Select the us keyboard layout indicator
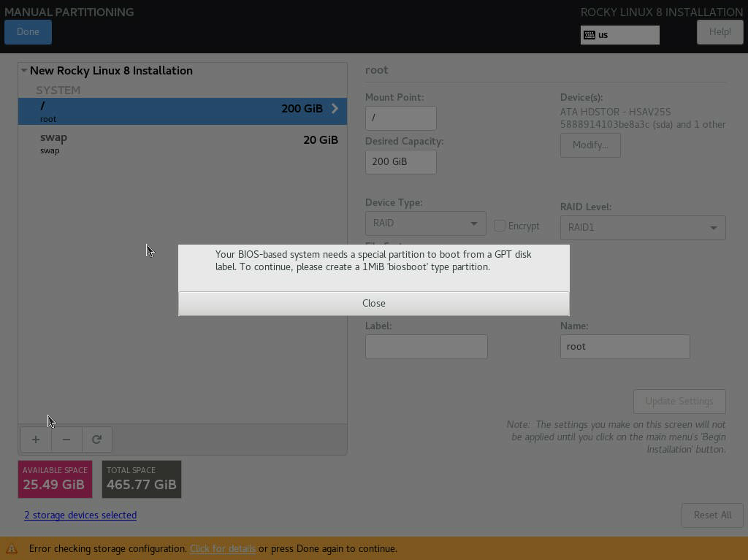The width and height of the screenshot is (748, 560). pyautogui.click(x=619, y=35)
